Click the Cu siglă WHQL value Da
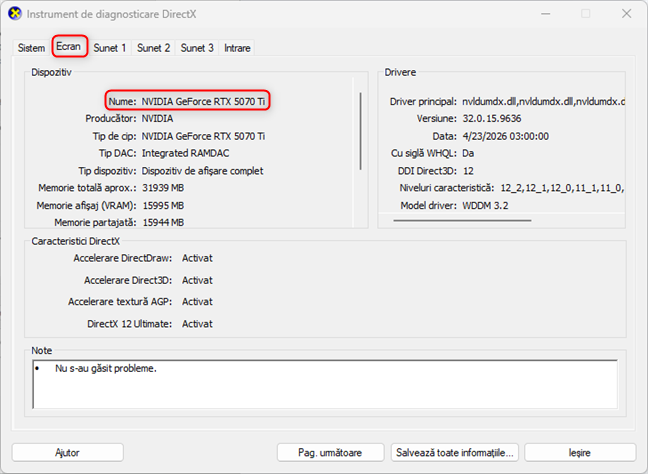This screenshot has height=474, width=648. click(468, 153)
